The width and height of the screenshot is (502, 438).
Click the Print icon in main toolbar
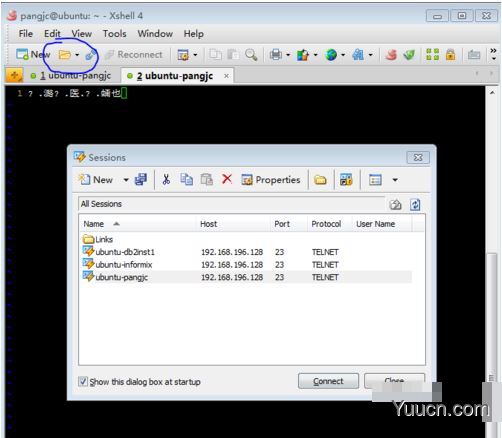tap(276, 54)
